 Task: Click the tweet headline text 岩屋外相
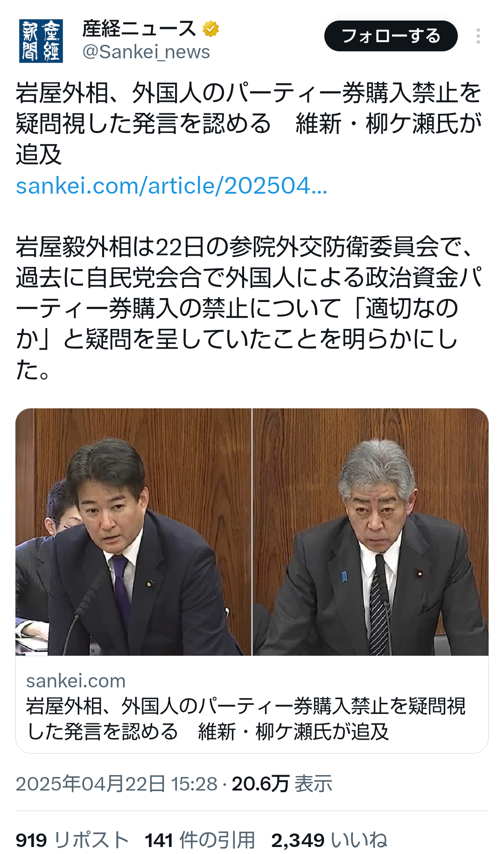[x=248, y=124]
